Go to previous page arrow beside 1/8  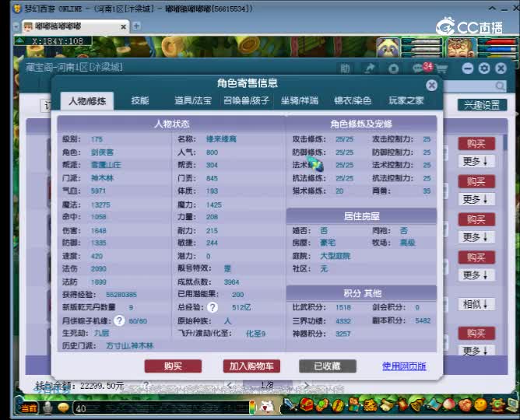pos(230,385)
